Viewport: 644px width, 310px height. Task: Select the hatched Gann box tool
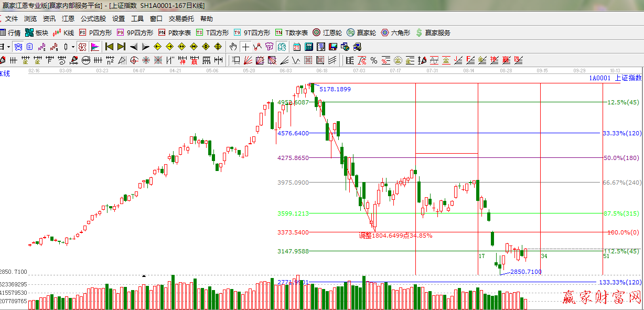[272, 60]
